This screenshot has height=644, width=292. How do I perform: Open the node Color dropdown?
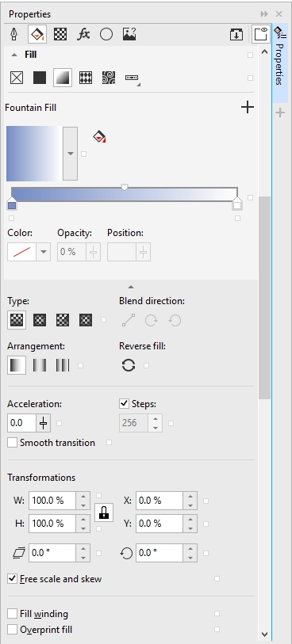click(43, 252)
